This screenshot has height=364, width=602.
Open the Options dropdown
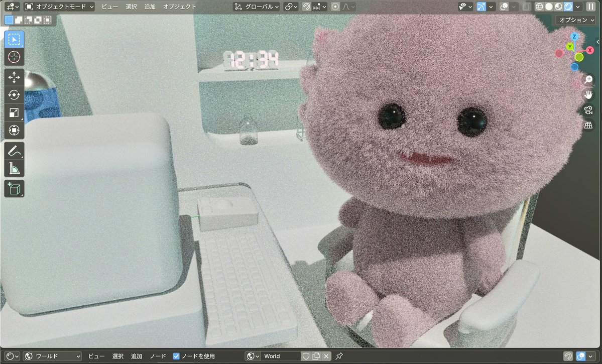click(576, 20)
